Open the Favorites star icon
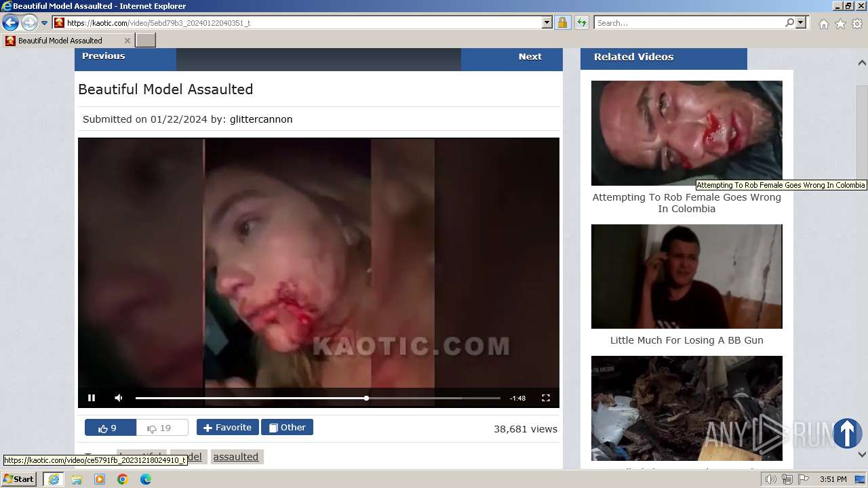Viewport: 868px width, 488px height. point(840,24)
